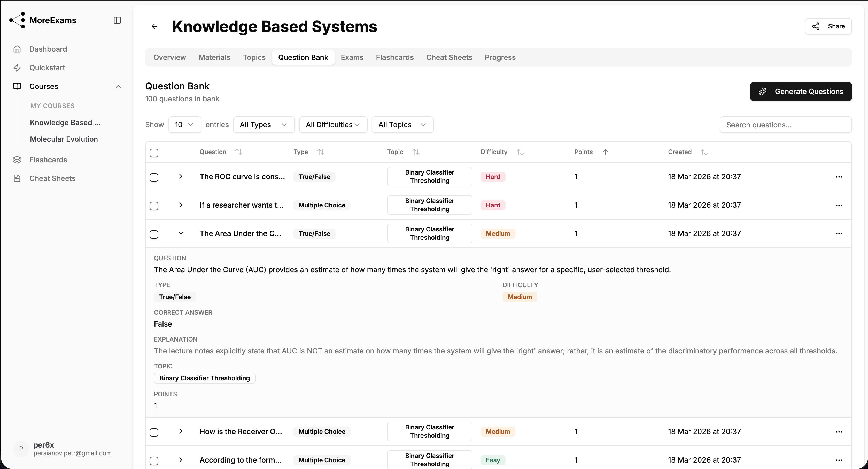Sort the table by Question column

[x=238, y=152]
